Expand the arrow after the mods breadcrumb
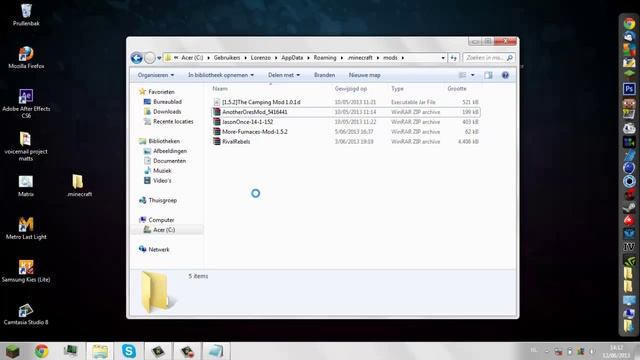 [x=402, y=58]
